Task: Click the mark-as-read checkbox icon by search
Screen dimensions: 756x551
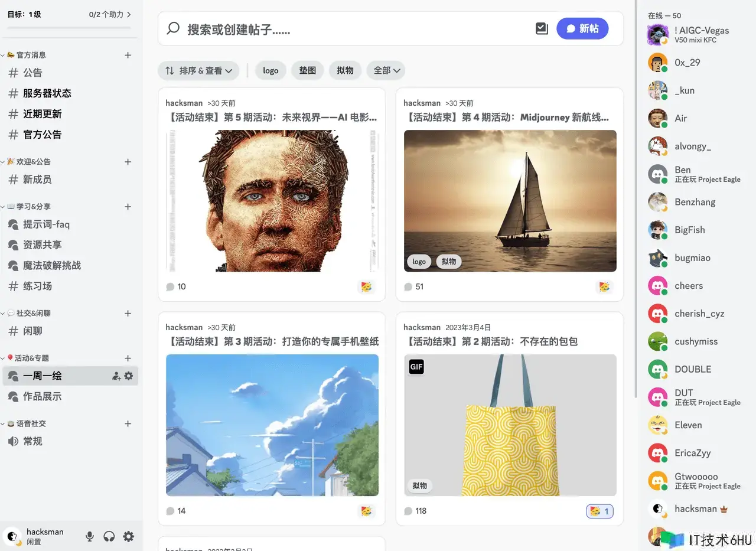Action: 542,28
